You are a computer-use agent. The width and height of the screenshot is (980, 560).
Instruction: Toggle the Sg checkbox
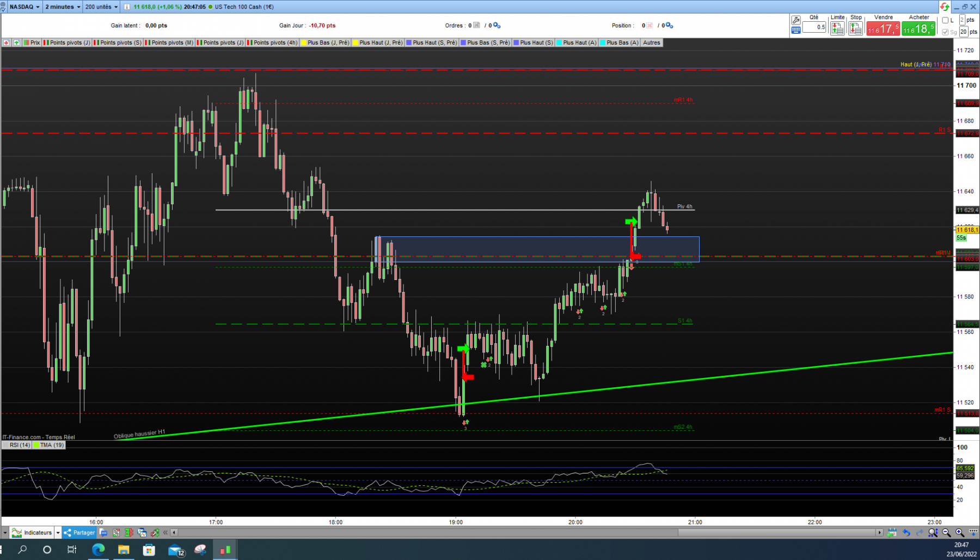click(945, 32)
